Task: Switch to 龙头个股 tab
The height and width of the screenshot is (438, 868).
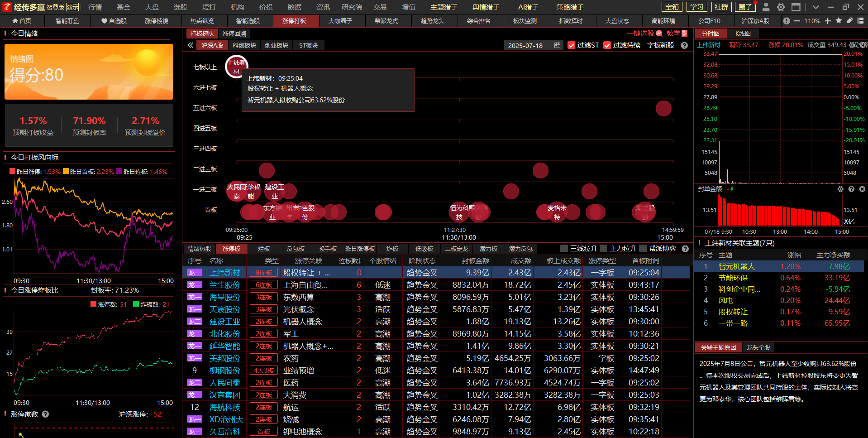Action: 758,347
